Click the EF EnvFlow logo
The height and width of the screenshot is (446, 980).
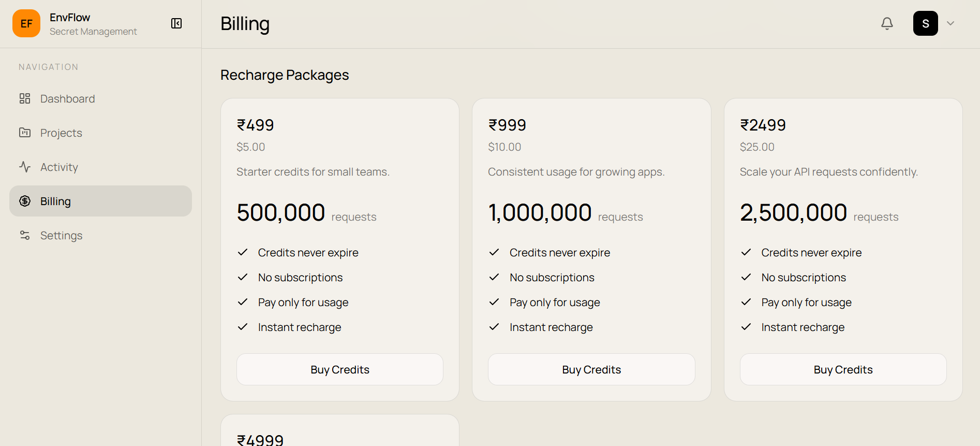tap(26, 23)
